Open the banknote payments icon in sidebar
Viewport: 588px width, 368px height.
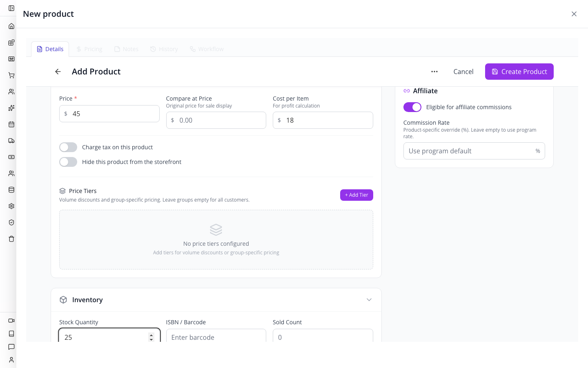coord(11,157)
